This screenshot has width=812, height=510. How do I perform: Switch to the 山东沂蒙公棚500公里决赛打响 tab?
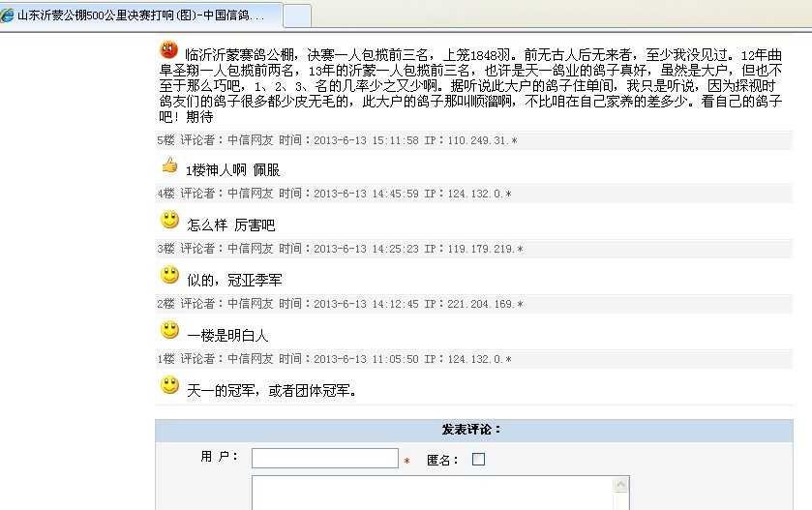(141, 15)
